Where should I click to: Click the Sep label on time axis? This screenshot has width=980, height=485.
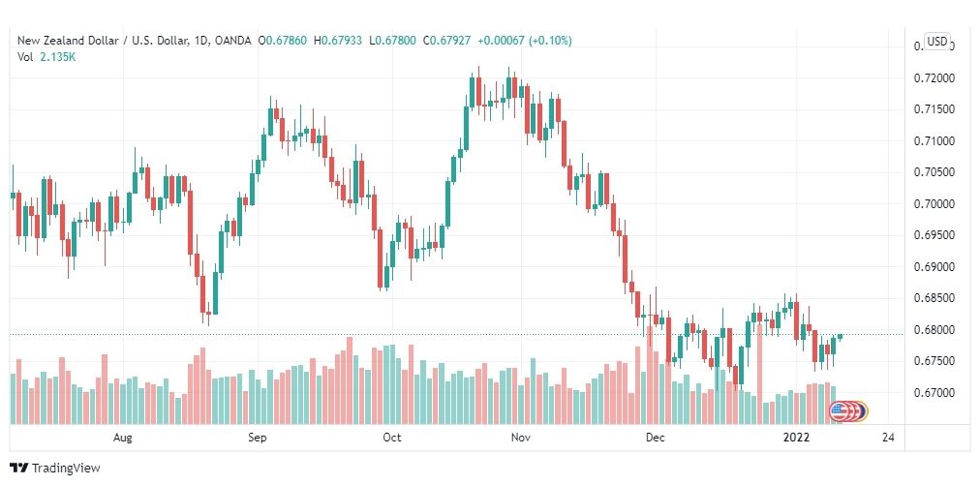tap(257, 438)
